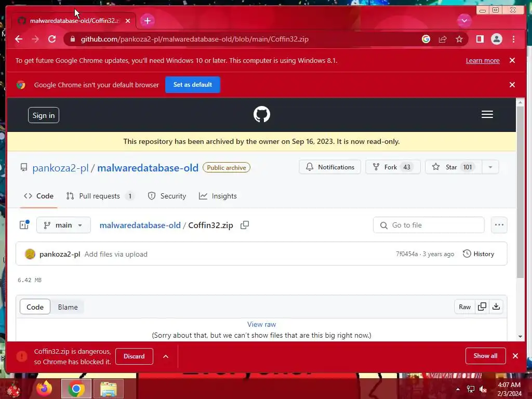Click pankoza2-pl commit author name
Image resolution: width=532 pixels, height=399 pixels.
coord(60,254)
